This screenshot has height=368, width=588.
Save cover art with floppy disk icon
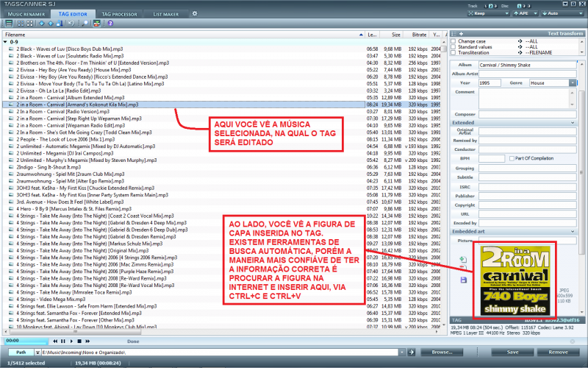[x=464, y=280]
